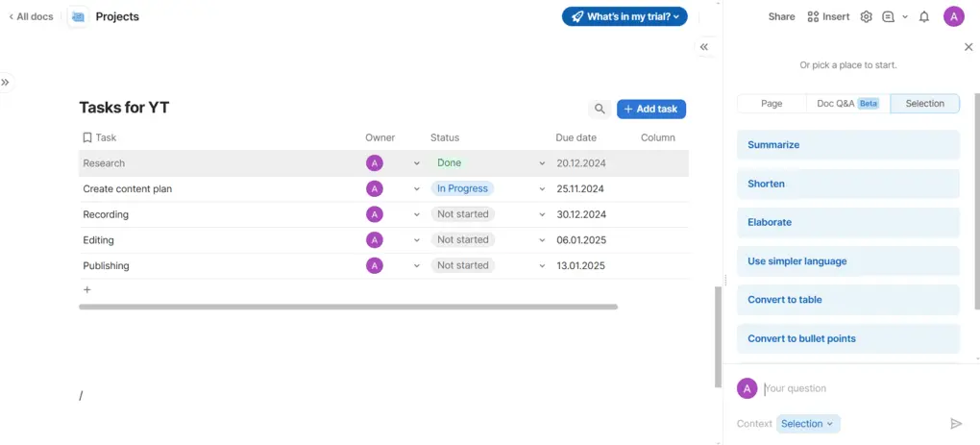Choose Use simpler language

[x=848, y=261]
